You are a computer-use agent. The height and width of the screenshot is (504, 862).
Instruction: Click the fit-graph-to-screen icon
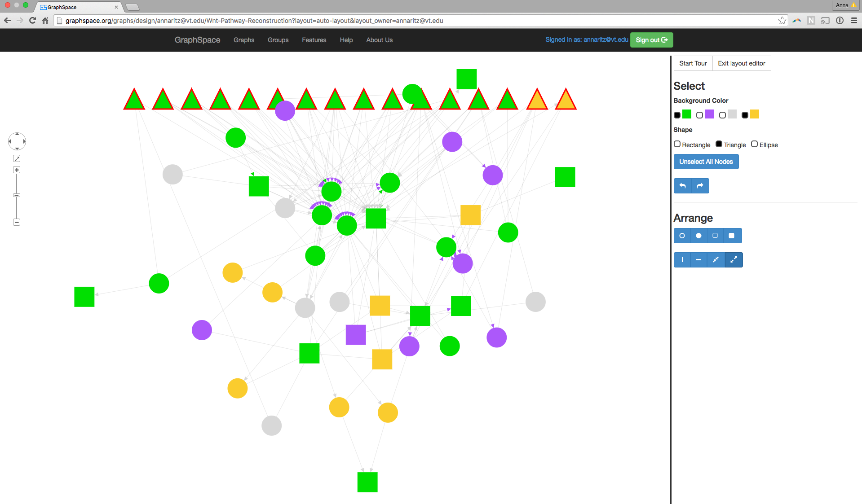coord(17,158)
